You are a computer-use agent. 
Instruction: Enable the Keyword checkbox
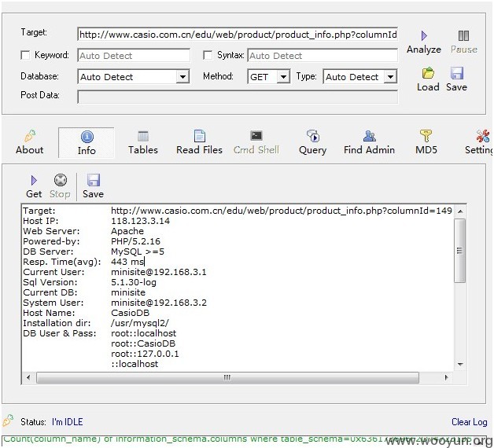[x=25, y=55]
